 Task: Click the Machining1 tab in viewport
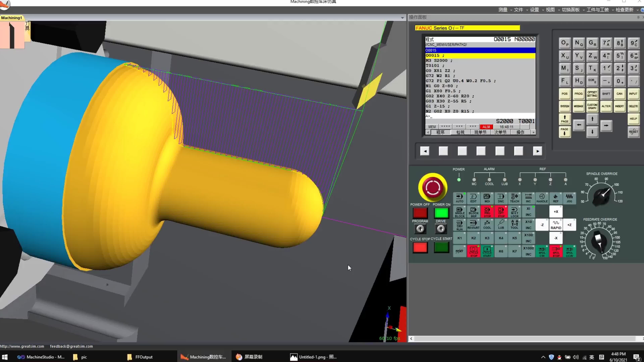12,17
